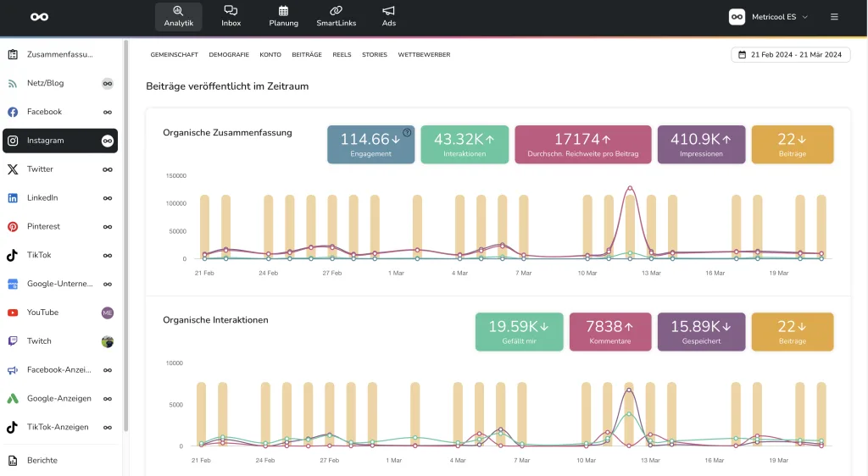This screenshot has width=868, height=476.
Task: Open SmartLinks tool
Action: 336,16
